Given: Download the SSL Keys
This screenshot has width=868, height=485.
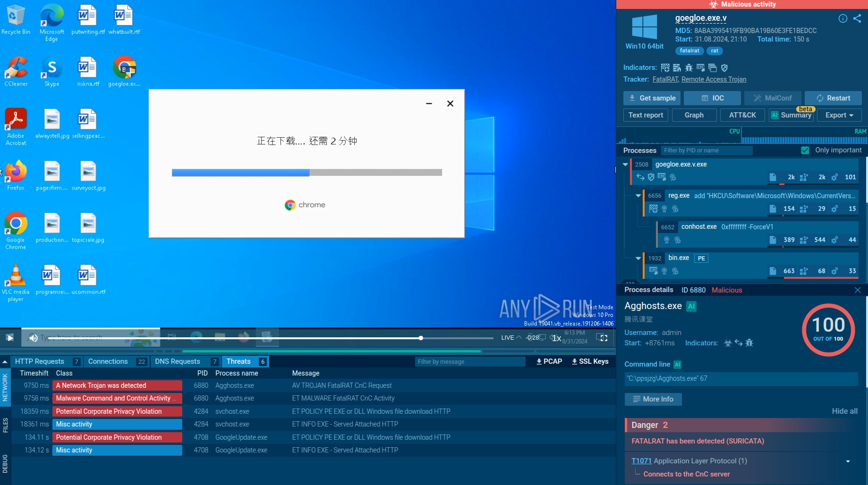Looking at the screenshot, I should click(590, 361).
